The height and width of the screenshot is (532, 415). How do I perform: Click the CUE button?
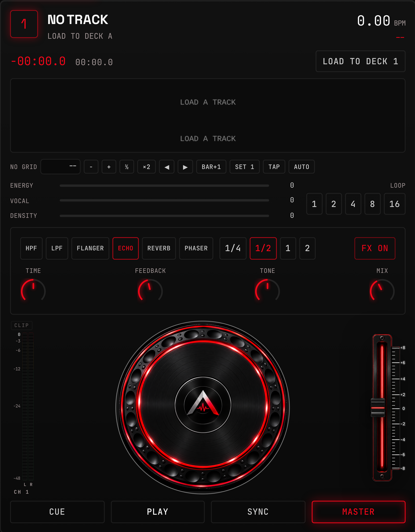point(57,512)
